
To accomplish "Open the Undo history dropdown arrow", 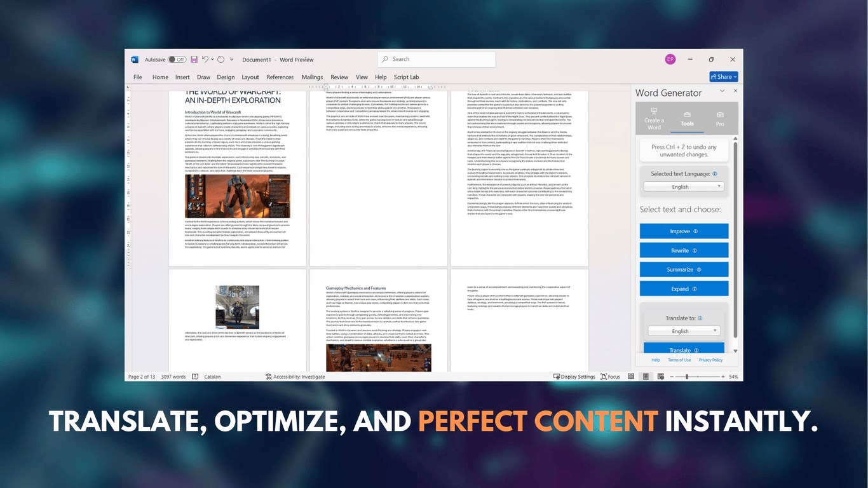I will [212, 60].
